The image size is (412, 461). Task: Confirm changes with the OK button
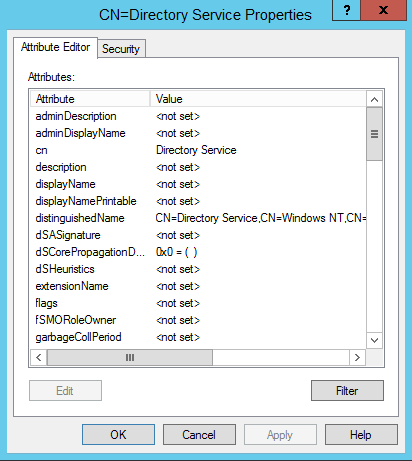[x=118, y=434]
